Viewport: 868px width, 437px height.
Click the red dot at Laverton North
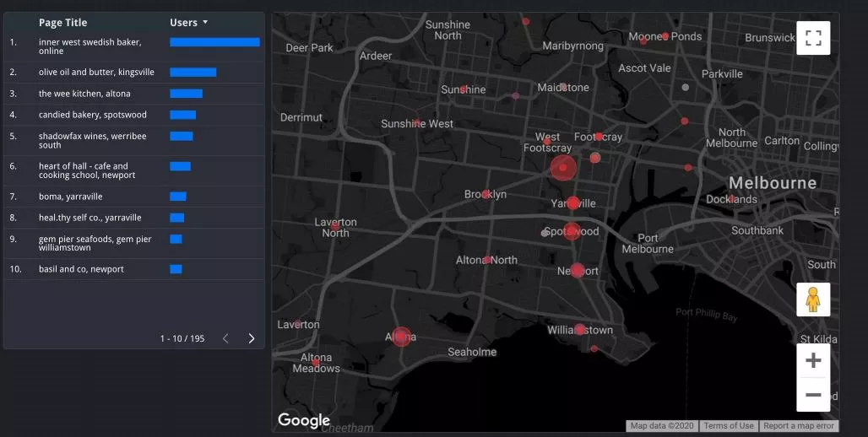[335, 226]
